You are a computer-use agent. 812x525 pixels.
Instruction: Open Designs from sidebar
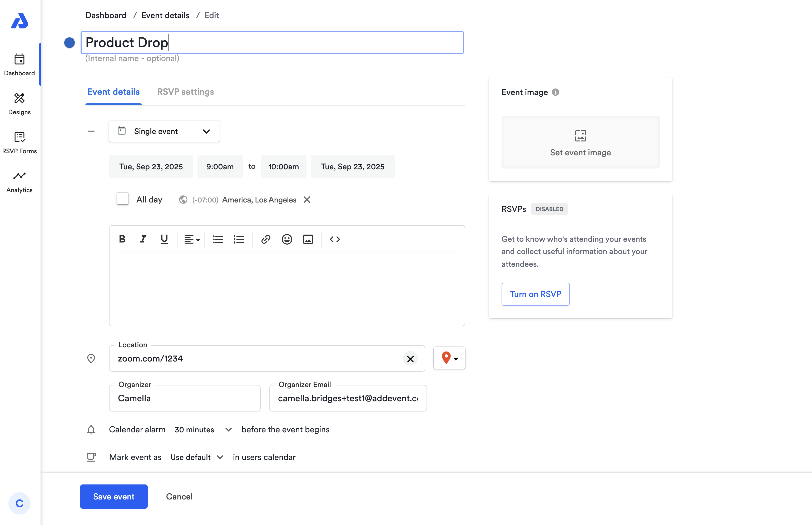coord(19,104)
